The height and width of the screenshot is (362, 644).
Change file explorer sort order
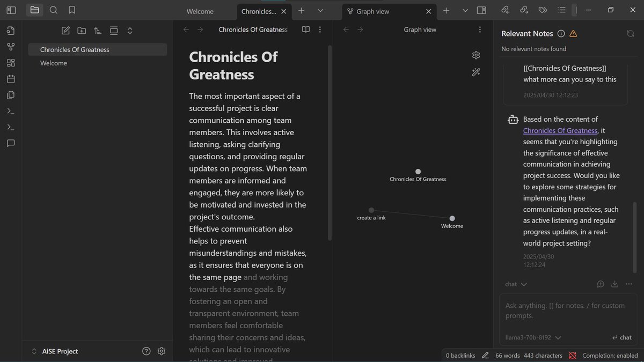point(98,31)
